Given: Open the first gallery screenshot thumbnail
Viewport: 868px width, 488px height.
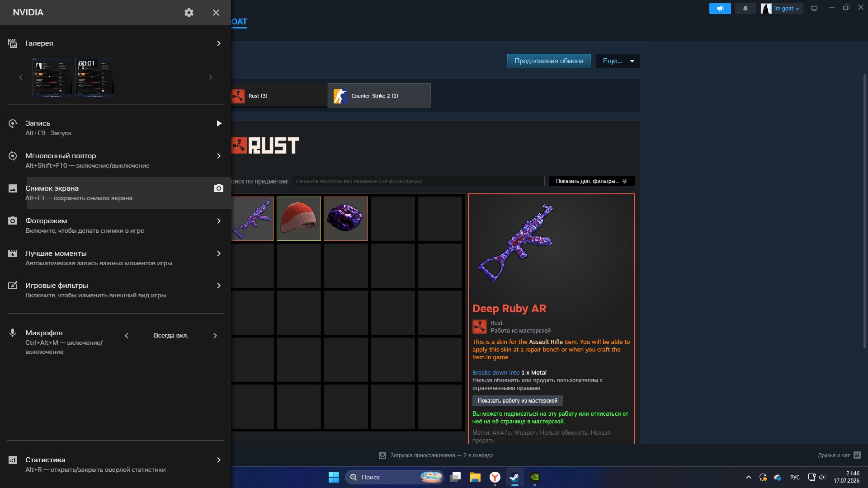Looking at the screenshot, I should [x=52, y=77].
